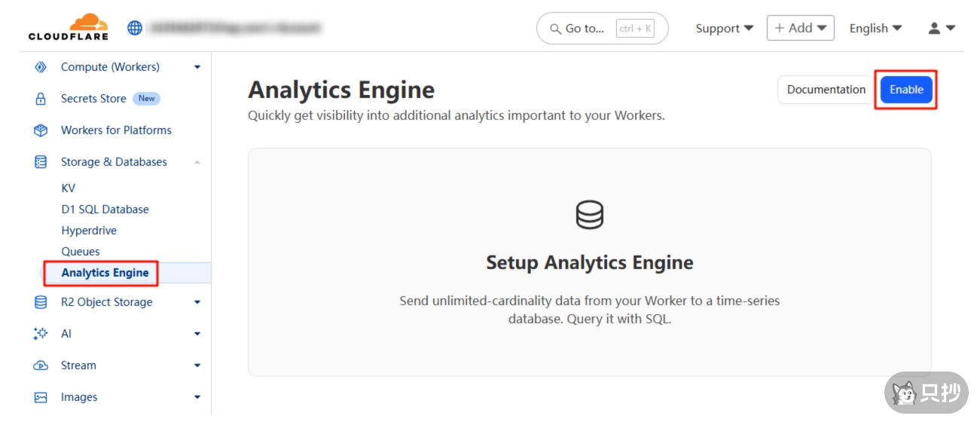Click the Setup Analytics Engine title
Image resolution: width=980 pixels, height=425 pixels.
[589, 262]
